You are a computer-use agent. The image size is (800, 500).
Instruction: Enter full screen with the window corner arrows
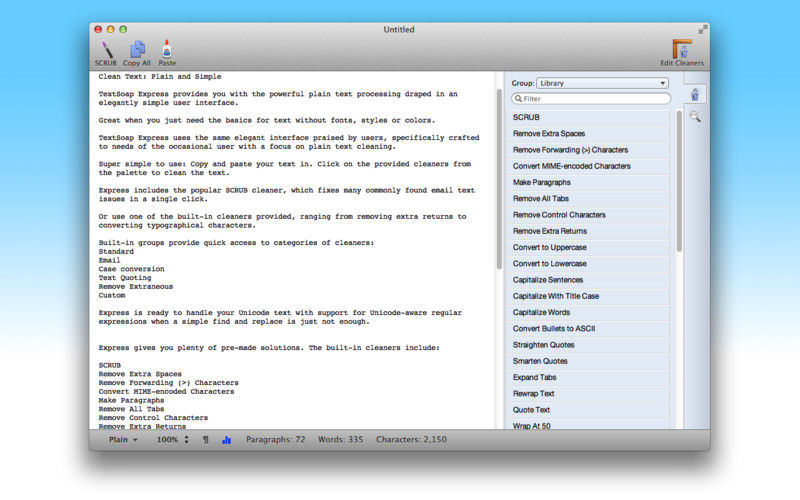coord(703,30)
